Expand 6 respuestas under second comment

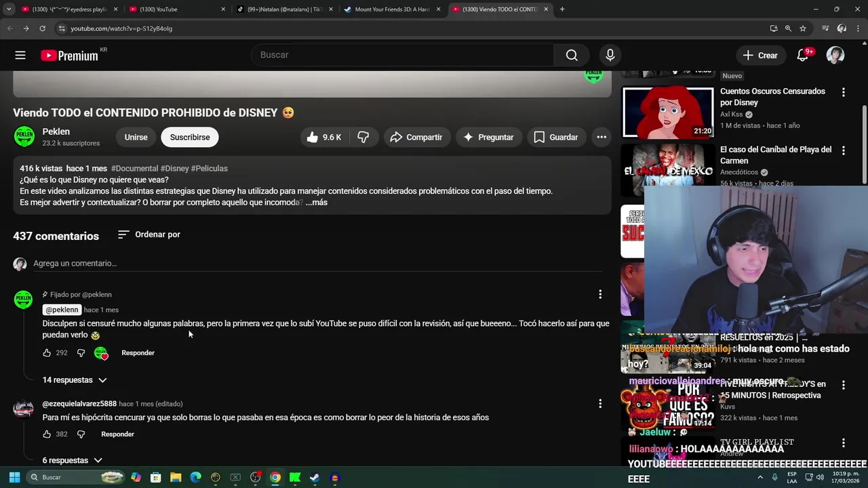click(72, 460)
